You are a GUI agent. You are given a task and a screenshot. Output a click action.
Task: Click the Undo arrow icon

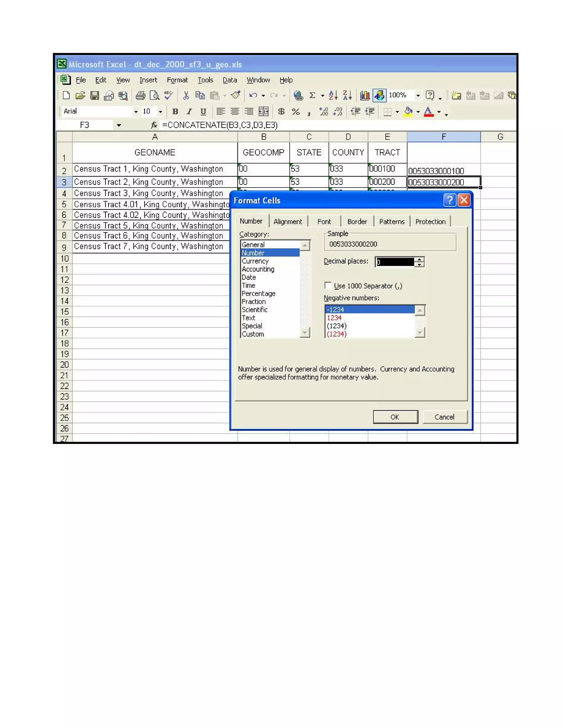click(x=253, y=96)
